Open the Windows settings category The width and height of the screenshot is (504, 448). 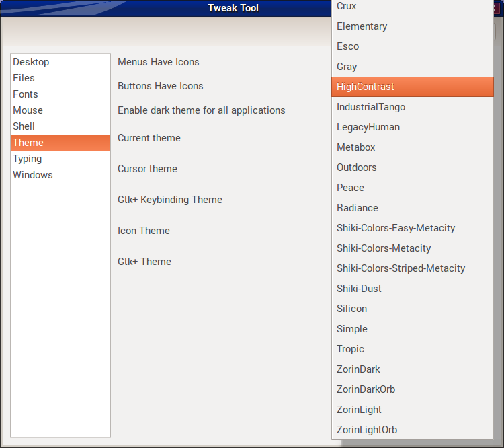point(32,175)
